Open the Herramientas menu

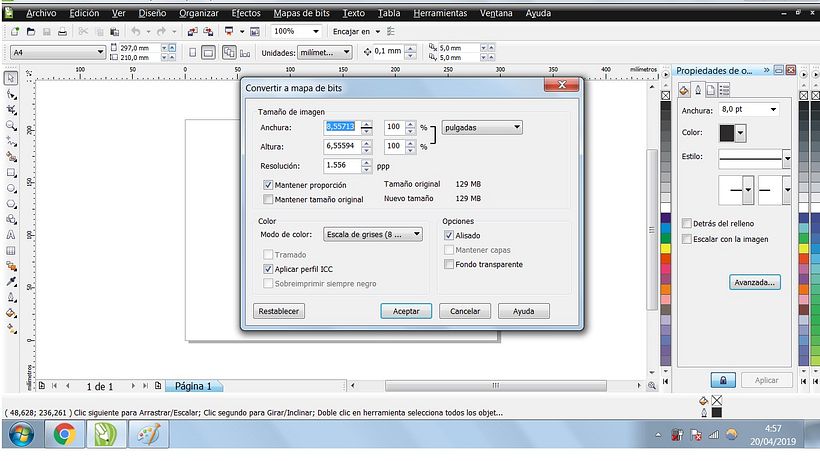(440, 13)
